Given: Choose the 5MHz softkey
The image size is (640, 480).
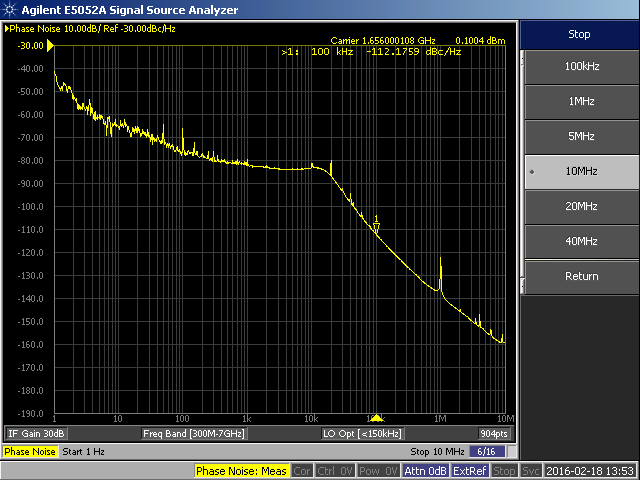Looking at the screenshot, I should point(580,136).
